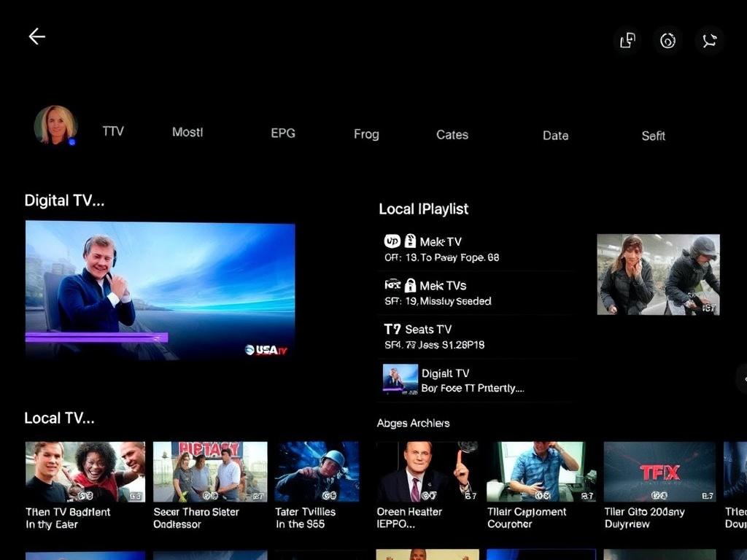
Task: Click the channel logo beside Mek TV
Action: [392, 241]
